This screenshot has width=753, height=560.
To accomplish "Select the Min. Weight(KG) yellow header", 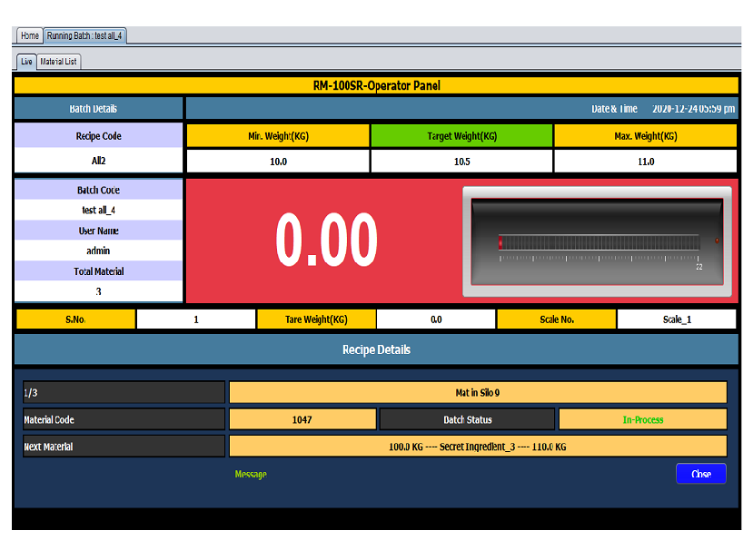I will (x=276, y=134).
